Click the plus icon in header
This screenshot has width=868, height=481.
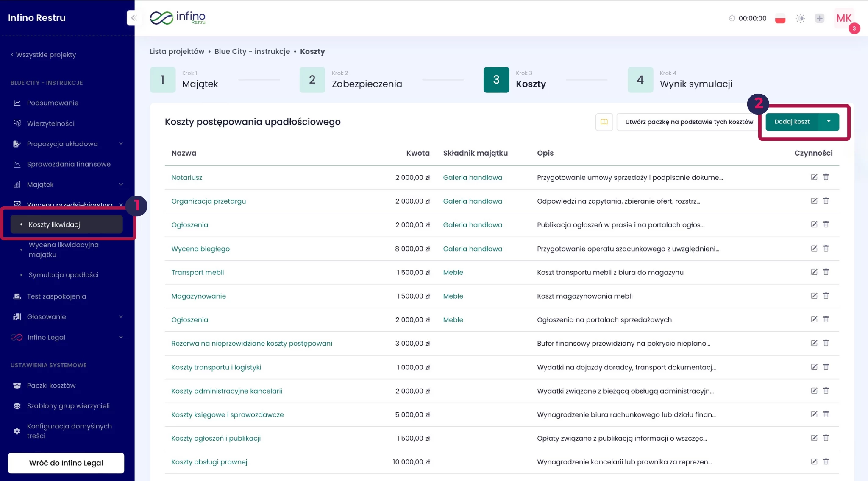[819, 18]
